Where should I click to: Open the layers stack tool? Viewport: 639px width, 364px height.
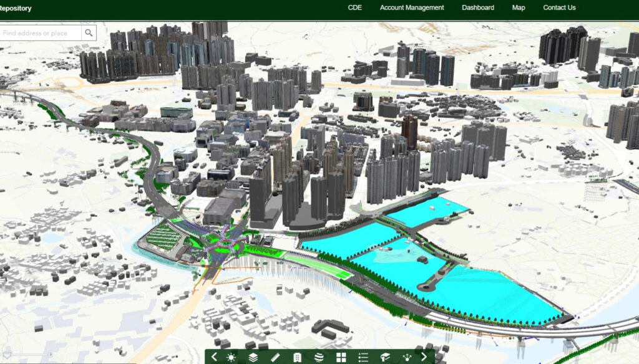point(253,357)
